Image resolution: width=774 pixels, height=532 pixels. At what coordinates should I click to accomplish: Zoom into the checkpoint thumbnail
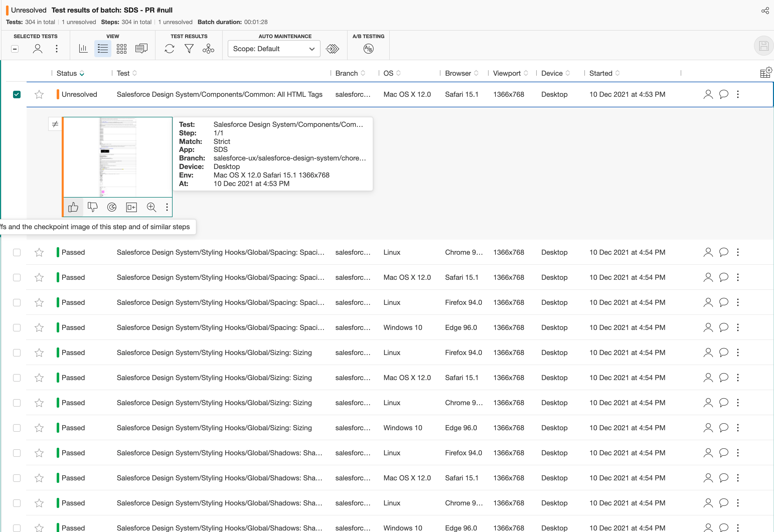151,207
